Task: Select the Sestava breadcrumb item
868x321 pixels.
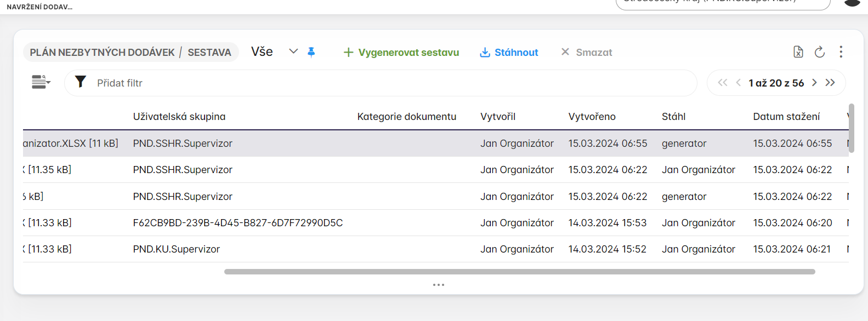Action: click(x=209, y=53)
